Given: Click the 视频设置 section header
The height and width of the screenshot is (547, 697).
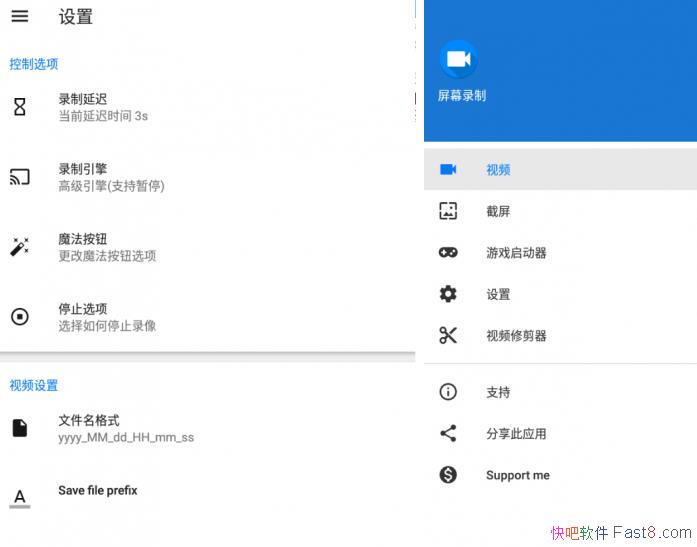Looking at the screenshot, I should (x=34, y=385).
